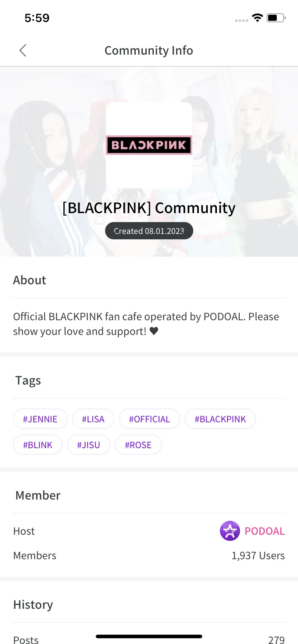Tap the Posts count 279
The image size is (298, 644).
276,640
